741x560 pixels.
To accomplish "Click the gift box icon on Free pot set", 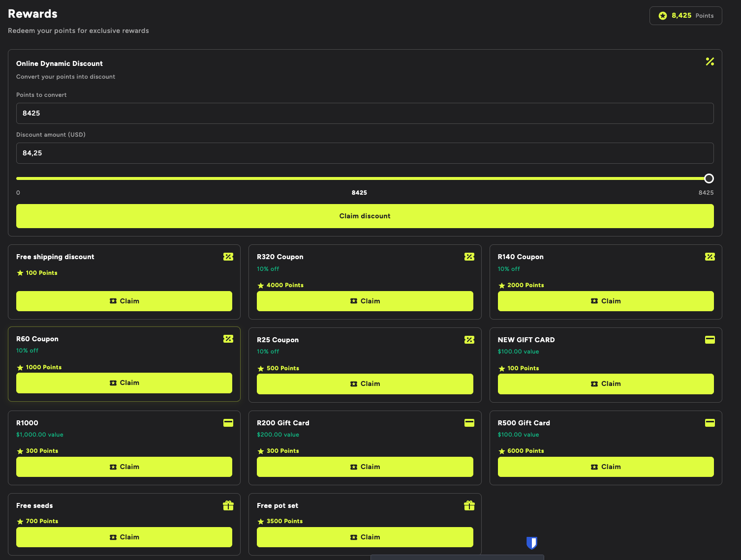I will pyautogui.click(x=469, y=505).
